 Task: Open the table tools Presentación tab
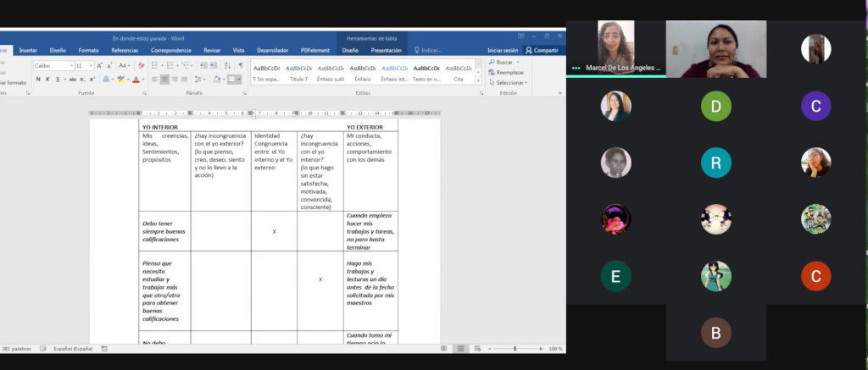387,50
